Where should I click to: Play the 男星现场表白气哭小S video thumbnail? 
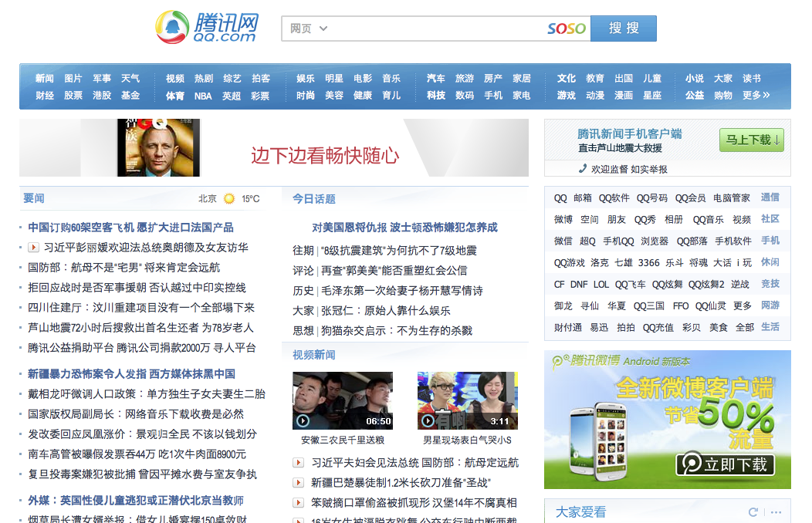coord(468,400)
